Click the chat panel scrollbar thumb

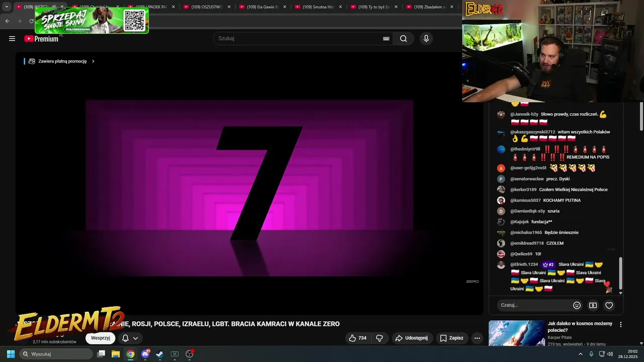(620, 273)
